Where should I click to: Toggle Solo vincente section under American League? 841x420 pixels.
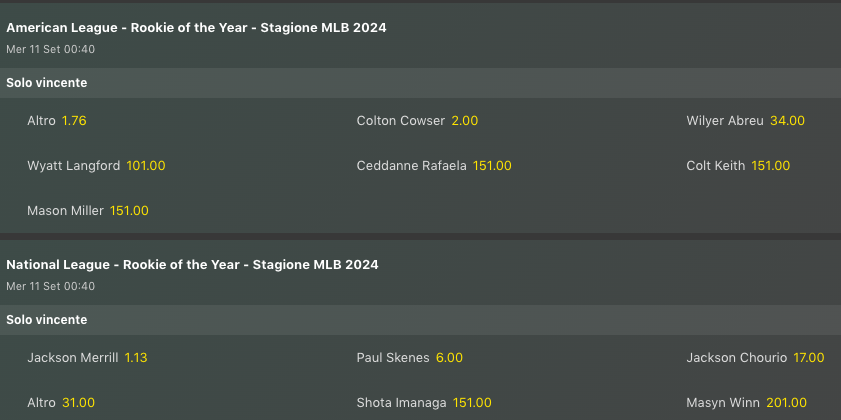(x=46, y=83)
